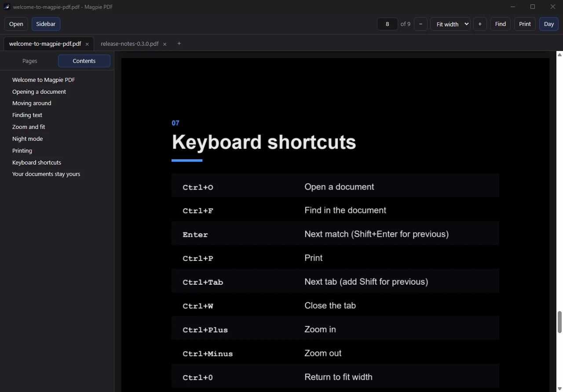Click the Print button
Screen dimensions: 563x392
click(x=525, y=24)
